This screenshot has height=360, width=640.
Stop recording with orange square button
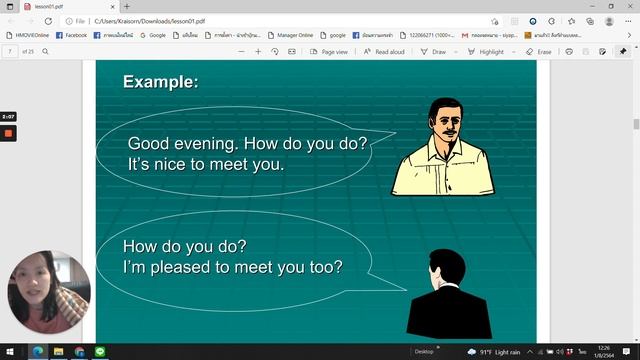click(8, 133)
